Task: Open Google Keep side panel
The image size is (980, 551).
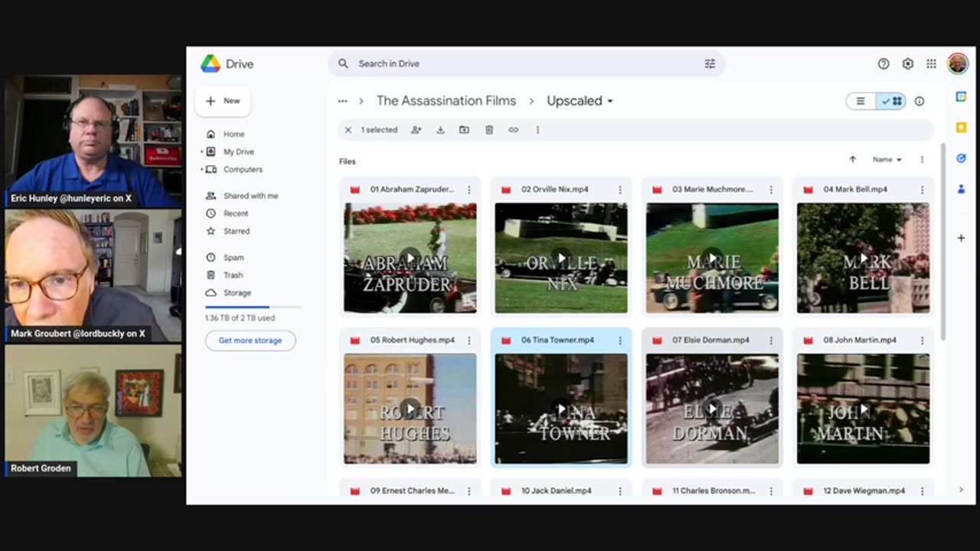Action: 961,127
